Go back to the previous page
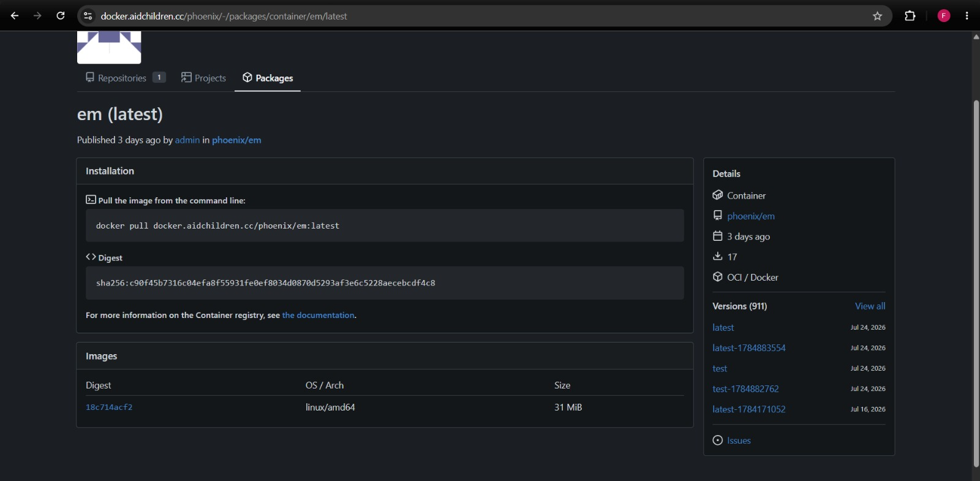 [15, 16]
